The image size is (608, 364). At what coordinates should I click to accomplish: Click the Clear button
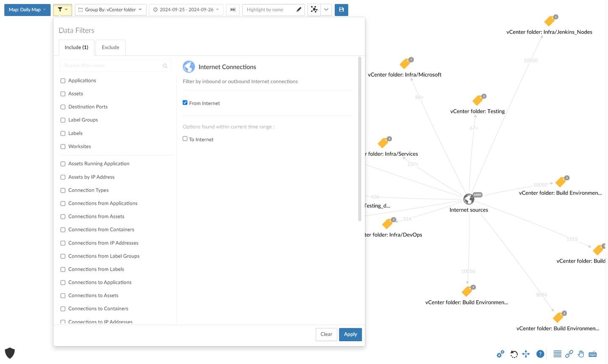[x=326, y=334]
